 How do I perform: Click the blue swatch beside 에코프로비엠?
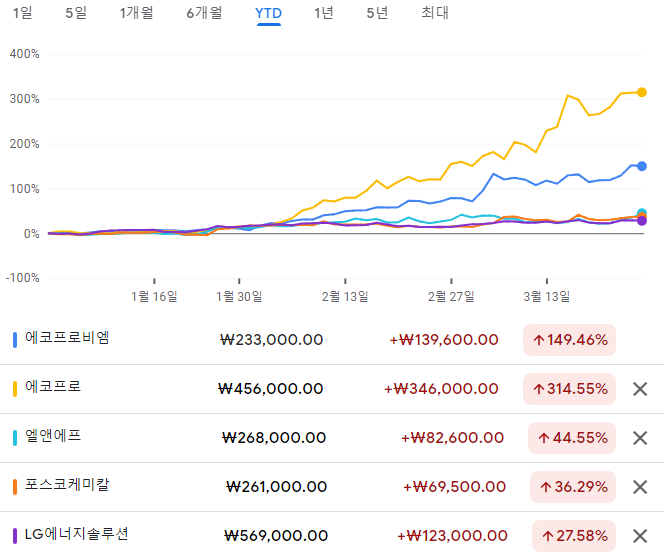tap(15, 340)
